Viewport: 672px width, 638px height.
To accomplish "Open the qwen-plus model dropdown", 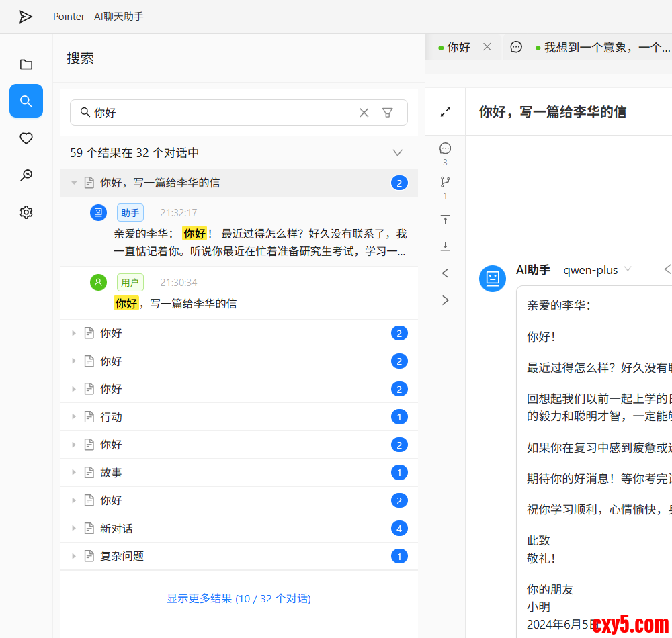I will tap(597, 270).
